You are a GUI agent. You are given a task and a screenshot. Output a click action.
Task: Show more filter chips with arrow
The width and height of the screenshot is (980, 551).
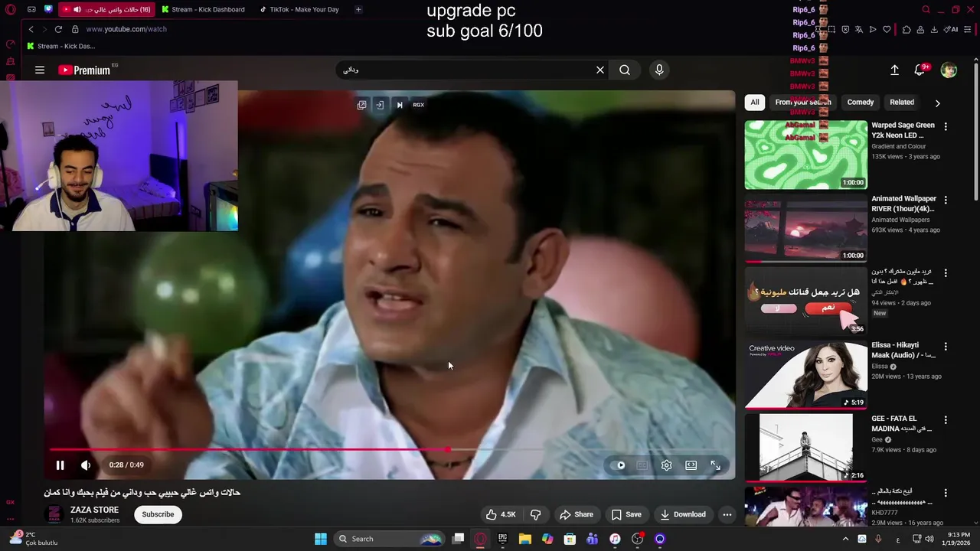pos(937,103)
